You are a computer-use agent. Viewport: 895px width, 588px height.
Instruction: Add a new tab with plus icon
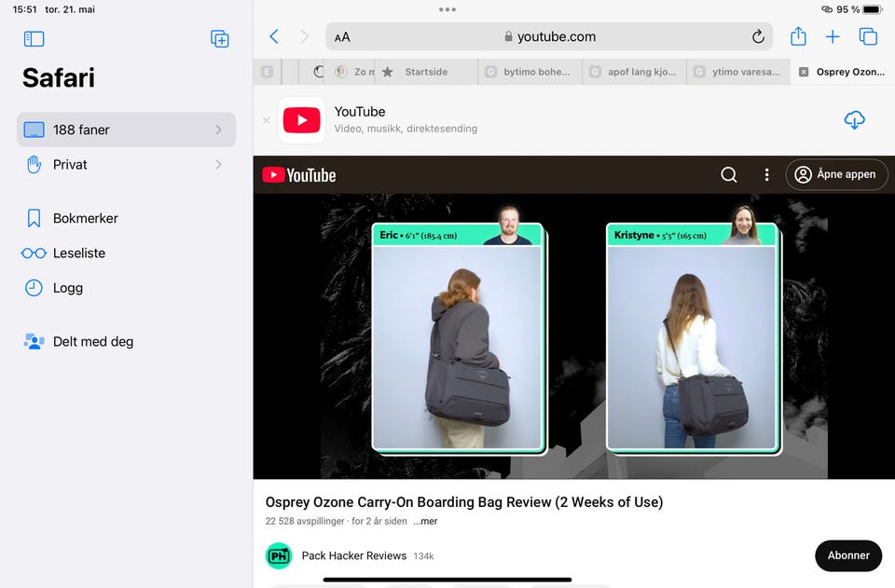click(833, 37)
